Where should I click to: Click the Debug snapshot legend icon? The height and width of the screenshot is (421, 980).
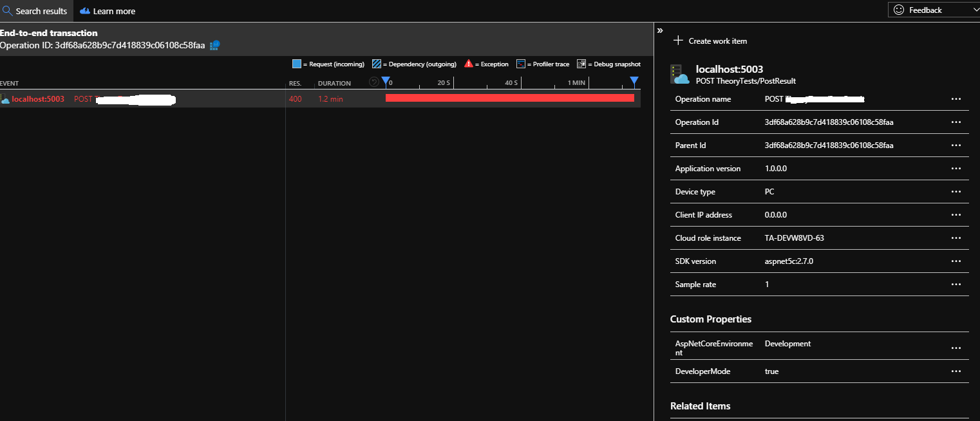coord(580,64)
